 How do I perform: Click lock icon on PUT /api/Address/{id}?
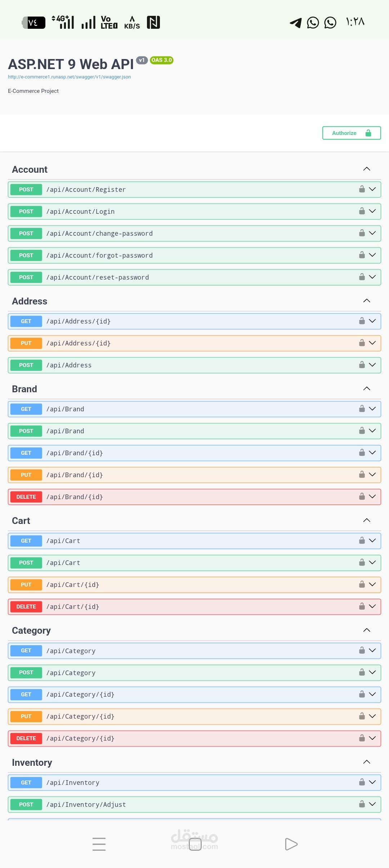362,343
